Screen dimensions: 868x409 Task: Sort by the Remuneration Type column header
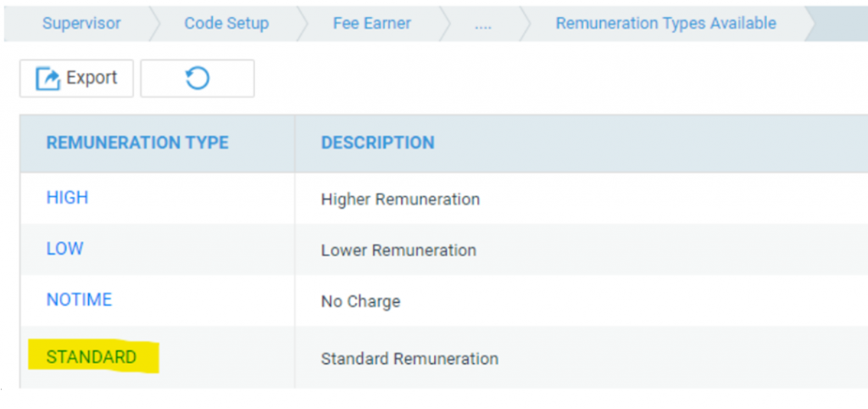point(137,143)
